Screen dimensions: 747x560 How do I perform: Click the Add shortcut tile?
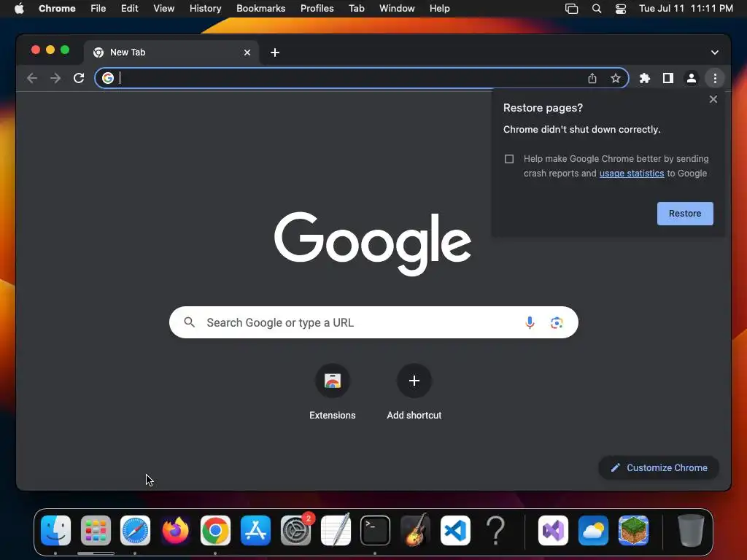pyautogui.click(x=414, y=392)
